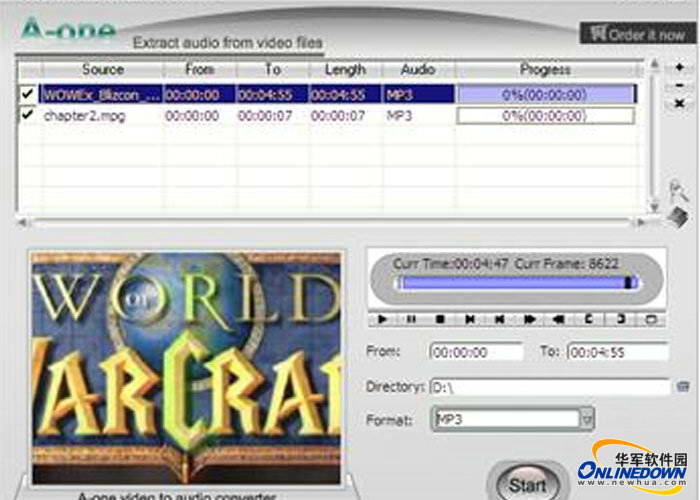
Task: Click the From time input field
Action: click(x=476, y=352)
